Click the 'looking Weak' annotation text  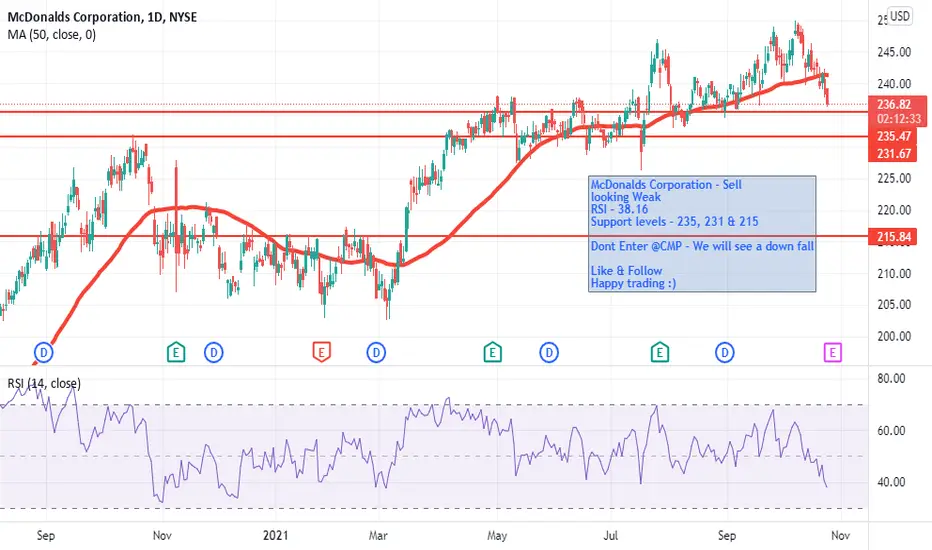click(x=625, y=197)
